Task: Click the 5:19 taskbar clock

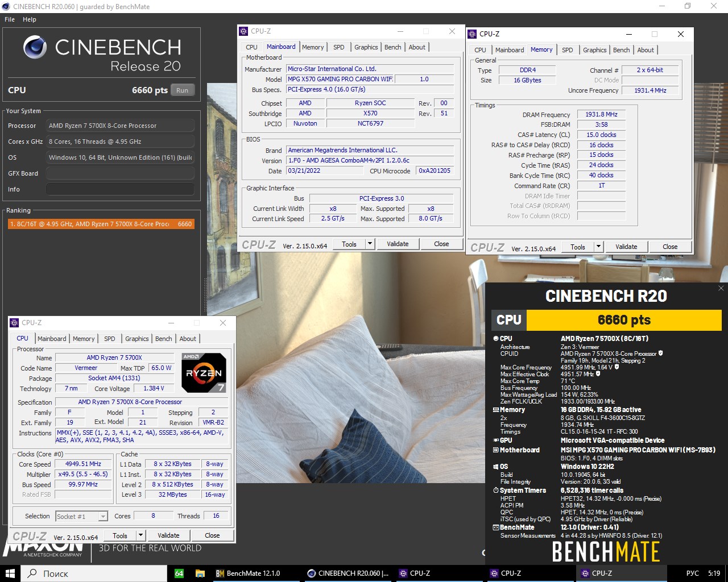Action: [x=714, y=573]
